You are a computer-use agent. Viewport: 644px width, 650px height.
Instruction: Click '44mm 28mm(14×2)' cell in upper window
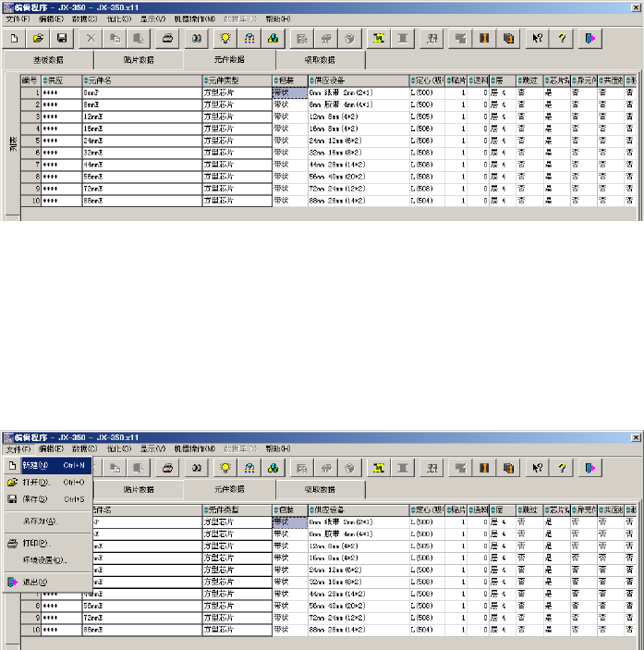(x=358, y=165)
